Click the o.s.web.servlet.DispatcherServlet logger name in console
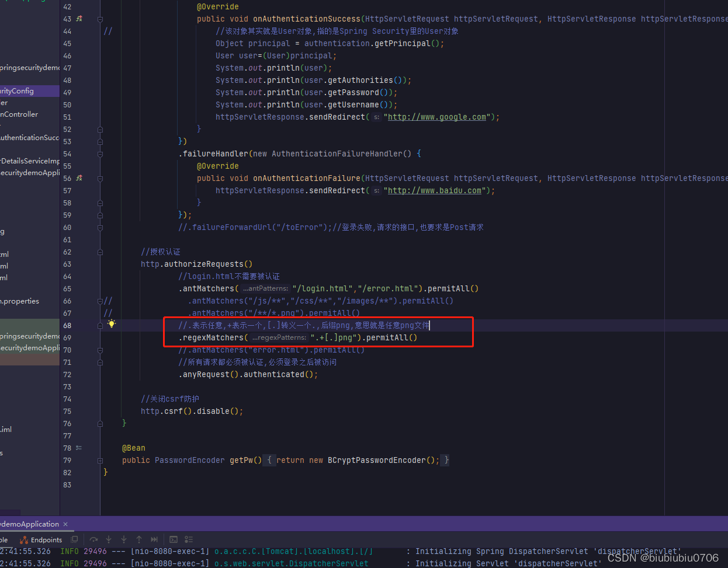 [x=292, y=563]
